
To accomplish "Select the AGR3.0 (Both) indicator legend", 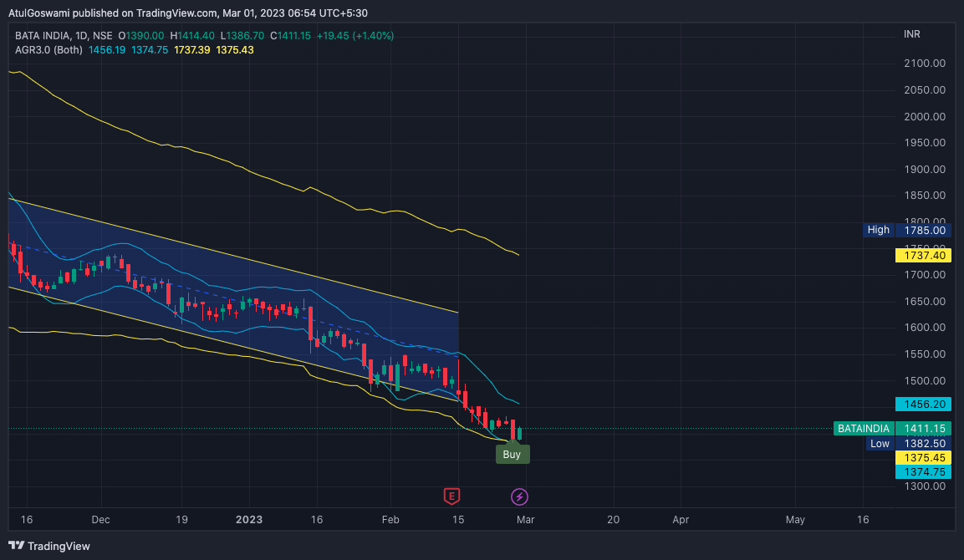I will pyautogui.click(x=48, y=50).
